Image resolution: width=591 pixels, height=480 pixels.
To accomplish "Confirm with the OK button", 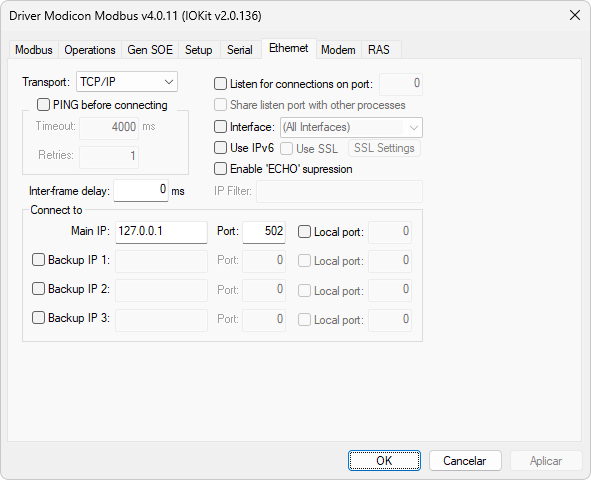I will pyautogui.click(x=384, y=460).
